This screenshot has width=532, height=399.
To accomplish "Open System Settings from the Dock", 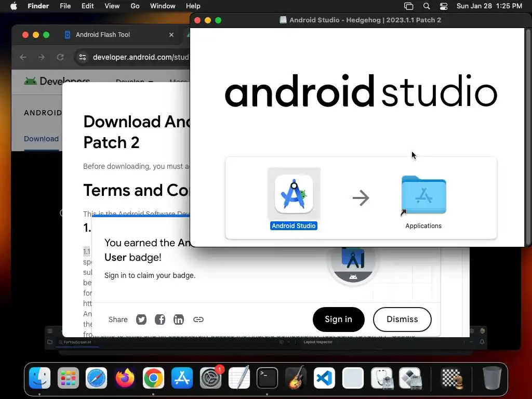I will click(x=210, y=378).
